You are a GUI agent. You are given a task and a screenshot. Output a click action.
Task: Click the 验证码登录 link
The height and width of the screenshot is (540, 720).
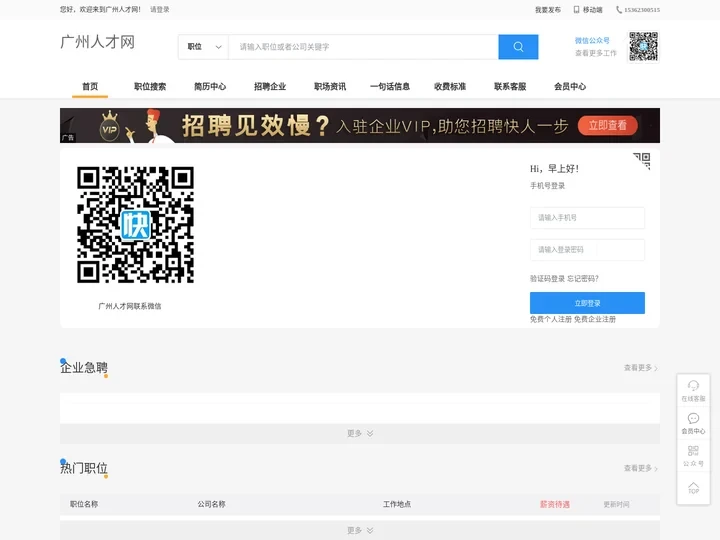tap(547, 279)
